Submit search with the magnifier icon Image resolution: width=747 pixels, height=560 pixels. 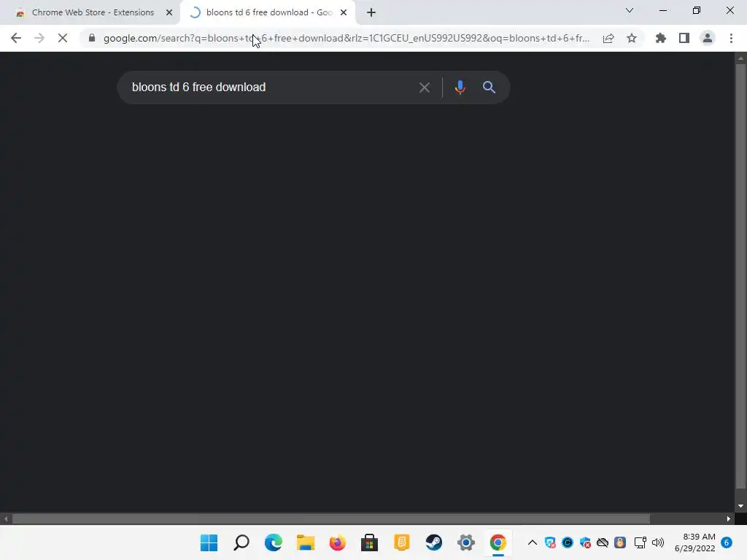tap(489, 87)
